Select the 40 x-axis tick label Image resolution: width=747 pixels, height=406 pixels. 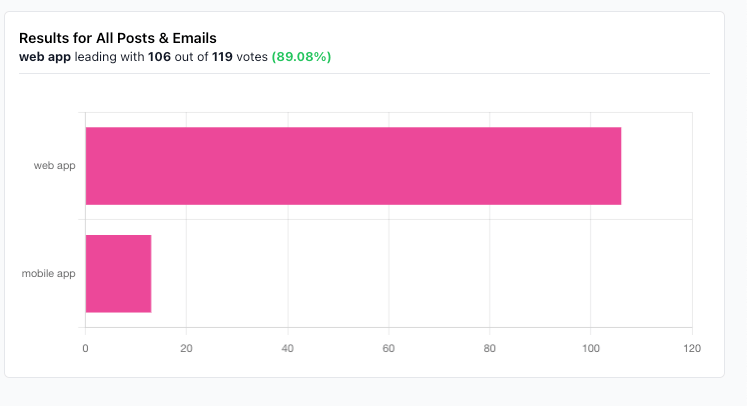click(287, 348)
